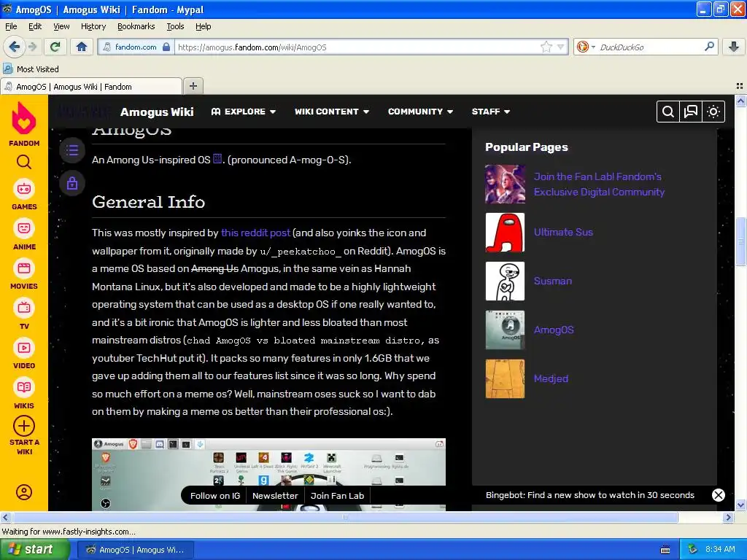Expand the Explore dropdown menu
The image size is (747, 560).
[x=244, y=112]
